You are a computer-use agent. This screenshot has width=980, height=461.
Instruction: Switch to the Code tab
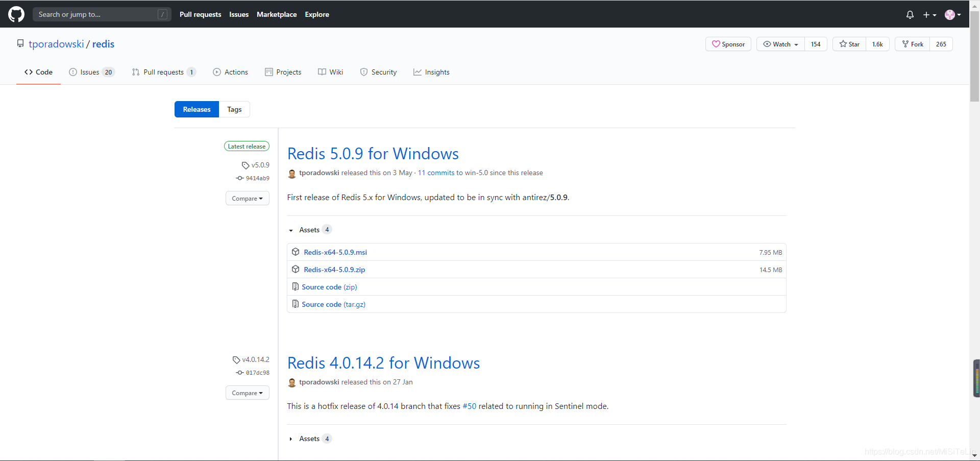38,72
